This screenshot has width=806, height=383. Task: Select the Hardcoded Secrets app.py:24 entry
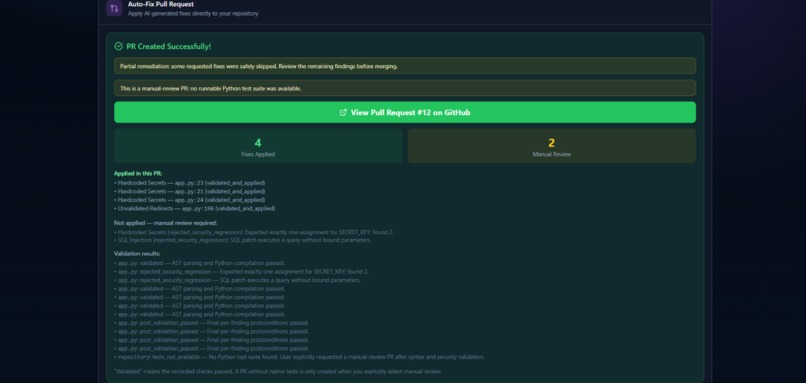pyautogui.click(x=190, y=200)
